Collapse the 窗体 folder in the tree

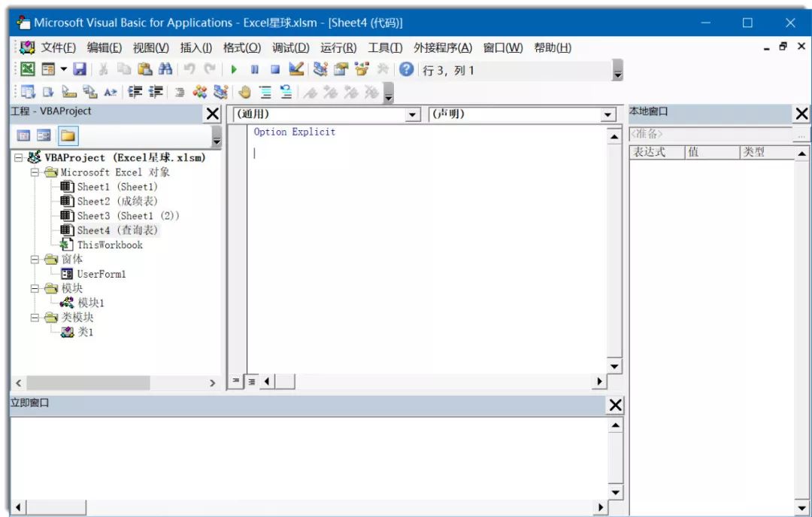coord(35,259)
